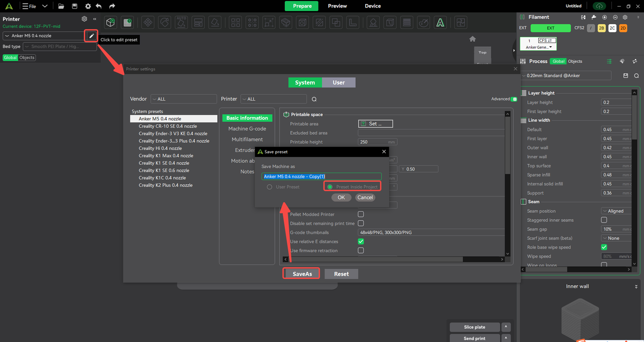
Task: Click the Layer height value field
Action: 616,102
